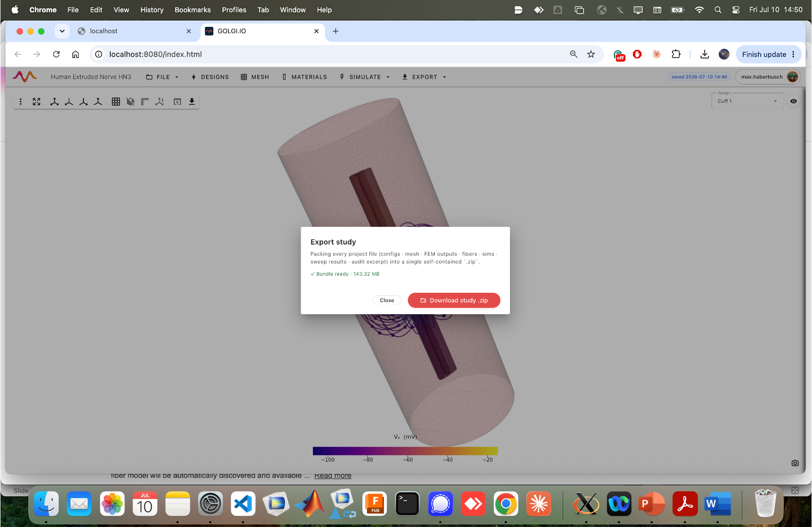Click the Golgi wave logo
The height and width of the screenshot is (527, 812).
pos(25,77)
